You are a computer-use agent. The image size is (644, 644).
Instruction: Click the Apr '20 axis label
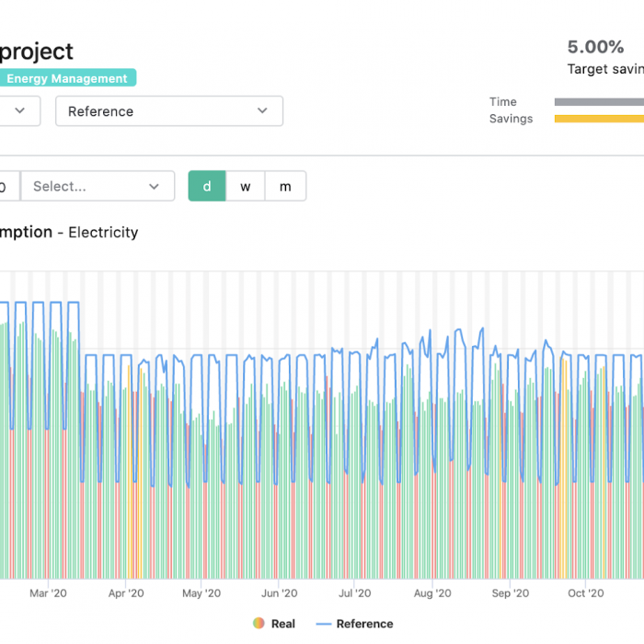(x=126, y=593)
